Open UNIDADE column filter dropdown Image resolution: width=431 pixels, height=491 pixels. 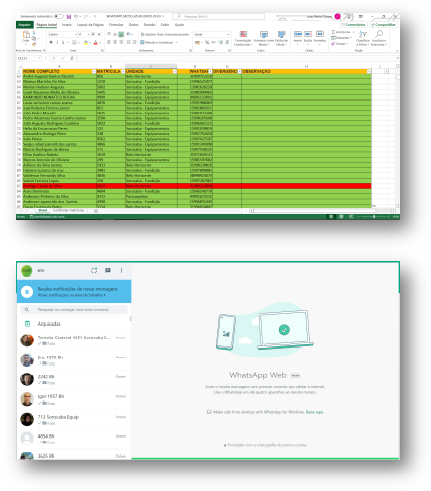click(175, 72)
